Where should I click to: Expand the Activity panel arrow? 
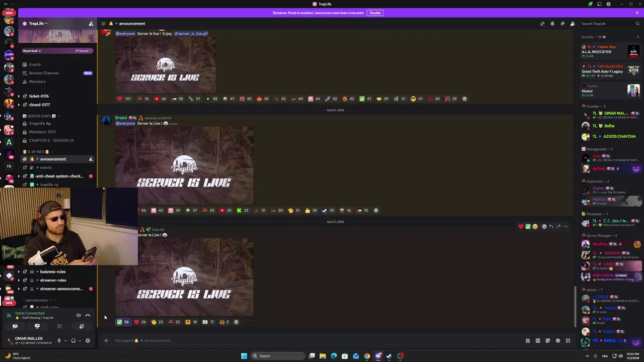(638, 37)
